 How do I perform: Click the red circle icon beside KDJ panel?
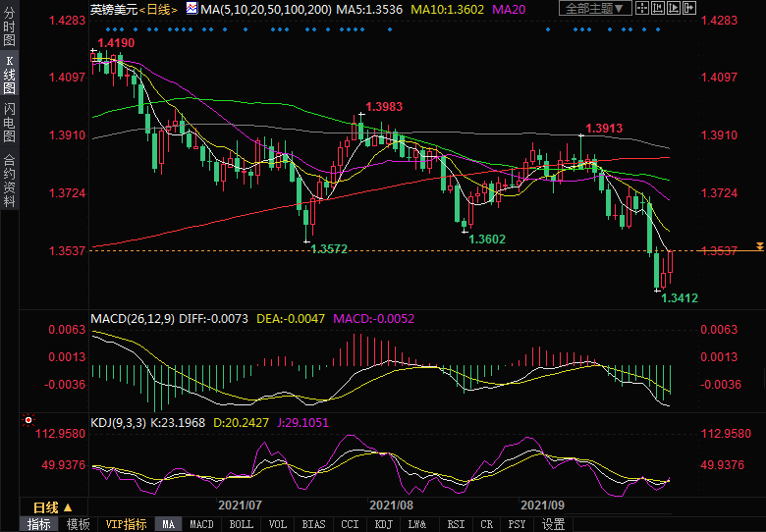(29, 419)
